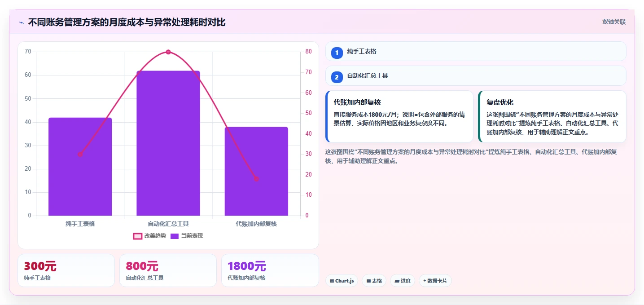This screenshot has width=644, height=305.
Task: Click the 双轴关联 label in the header
Action: point(613,22)
